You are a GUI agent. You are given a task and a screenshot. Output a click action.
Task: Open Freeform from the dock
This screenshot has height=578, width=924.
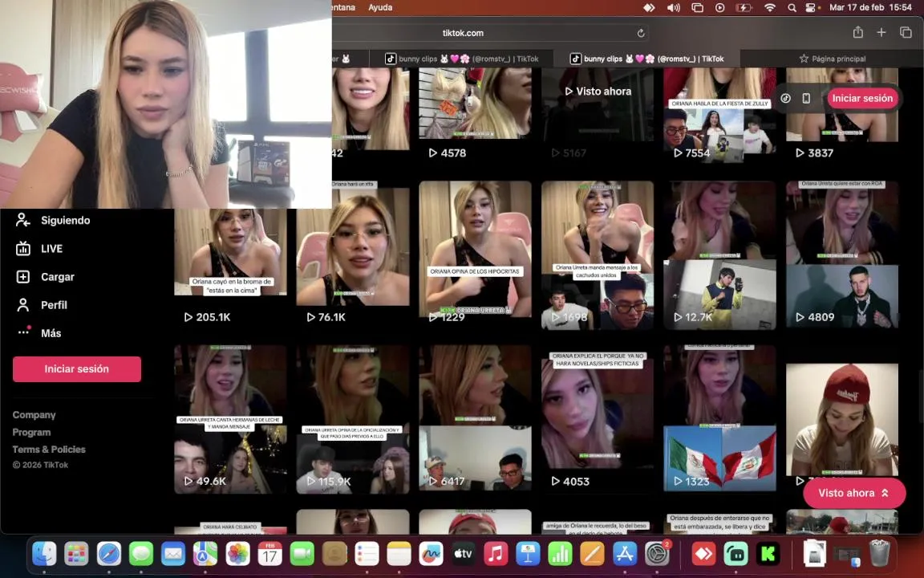point(431,554)
